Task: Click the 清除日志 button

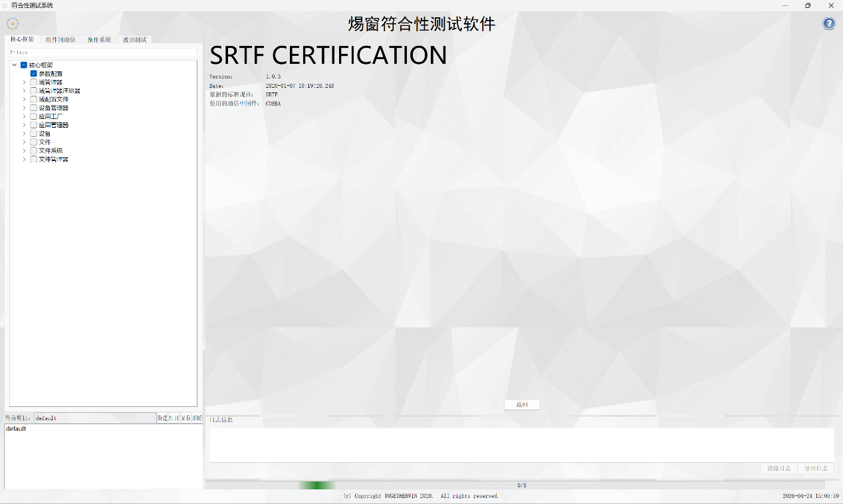Action: point(779,468)
